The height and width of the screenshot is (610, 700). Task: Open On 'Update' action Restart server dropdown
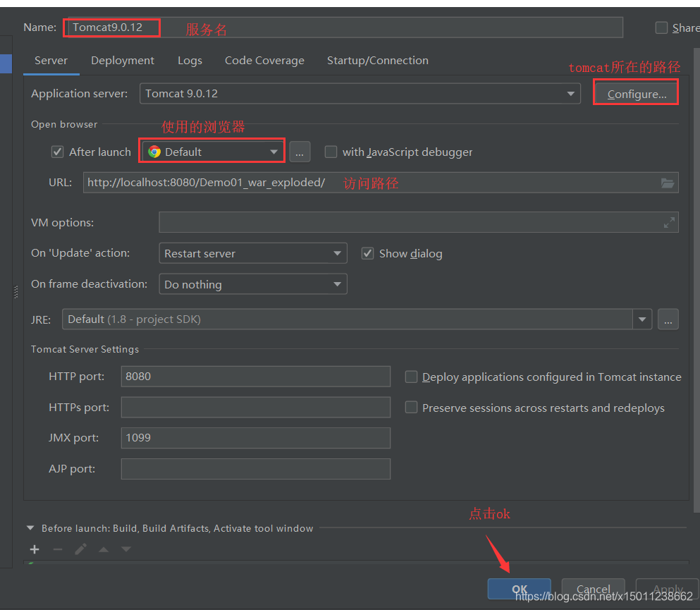(253, 254)
